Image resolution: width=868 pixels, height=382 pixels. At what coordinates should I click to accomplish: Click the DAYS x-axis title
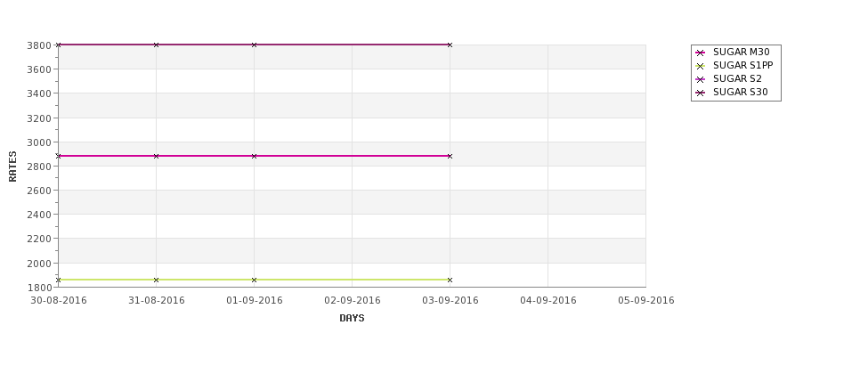[352, 318]
